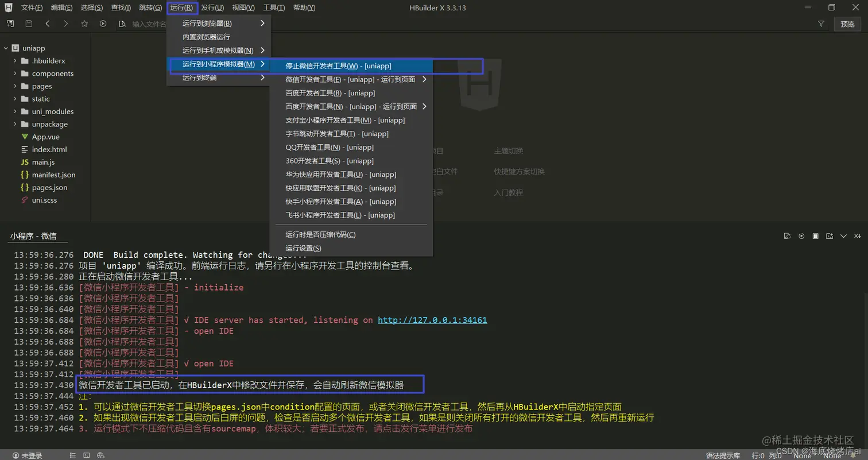Click the filter funnel icon
The image size is (868, 460).
(x=821, y=24)
